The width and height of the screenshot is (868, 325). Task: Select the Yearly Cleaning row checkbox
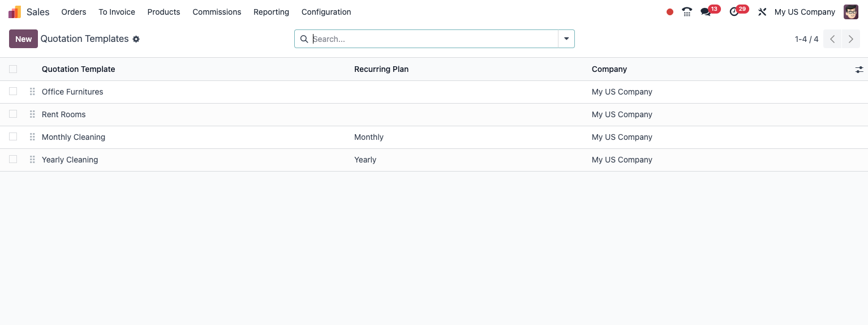coord(13,159)
